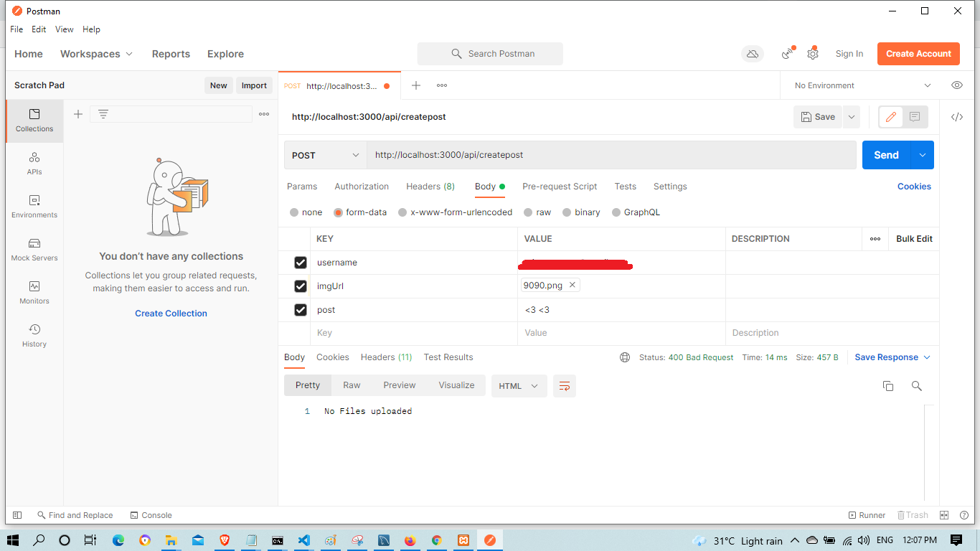Select x-www-form-urlencoded radio option
The height and width of the screenshot is (551, 980).
click(402, 212)
